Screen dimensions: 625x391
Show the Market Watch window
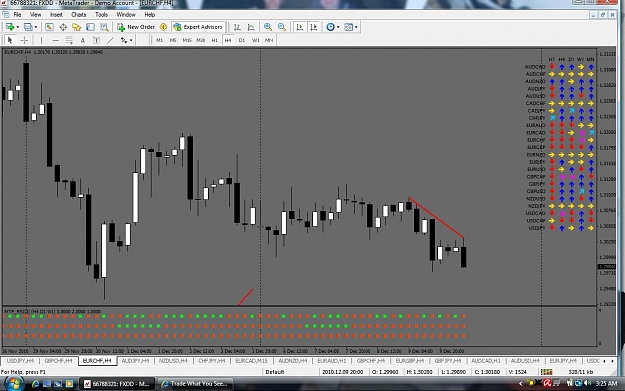(49, 27)
